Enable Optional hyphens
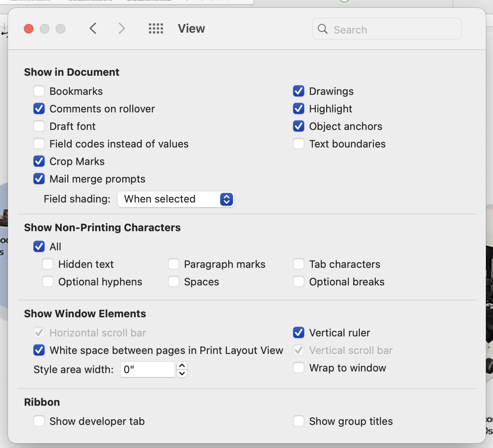Image resolution: width=493 pixels, height=448 pixels. point(48,282)
